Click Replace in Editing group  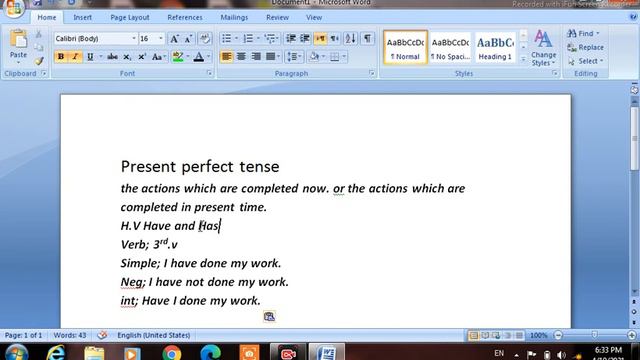click(x=585, y=47)
